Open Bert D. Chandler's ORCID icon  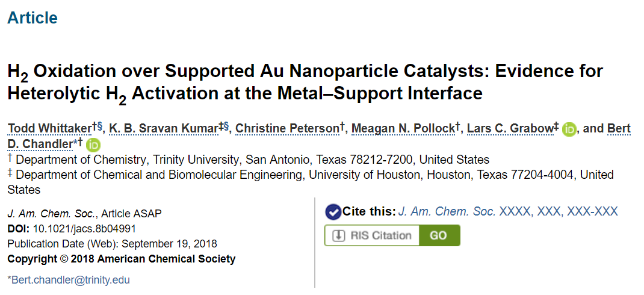click(x=93, y=144)
